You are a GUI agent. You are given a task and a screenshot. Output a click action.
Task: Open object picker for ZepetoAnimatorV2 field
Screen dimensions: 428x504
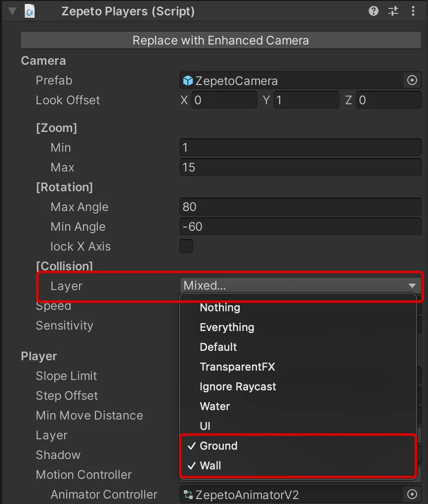pyautogui.click(x=412, y=494)
